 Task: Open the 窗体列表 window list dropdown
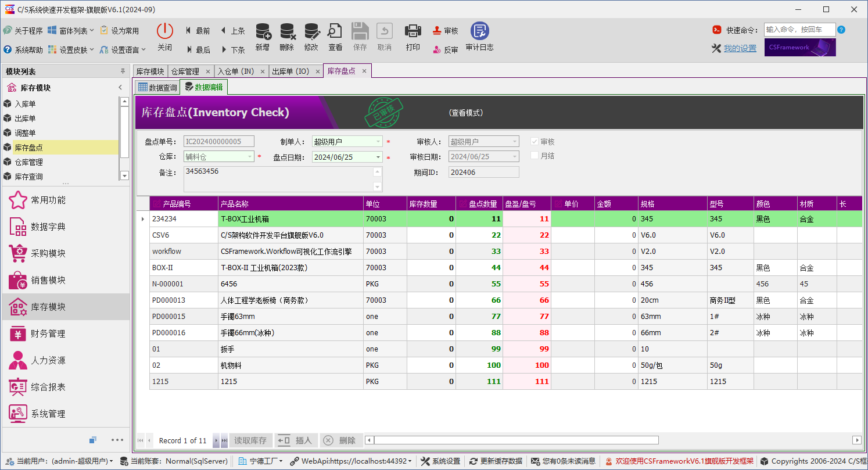[x=71, y=30]
